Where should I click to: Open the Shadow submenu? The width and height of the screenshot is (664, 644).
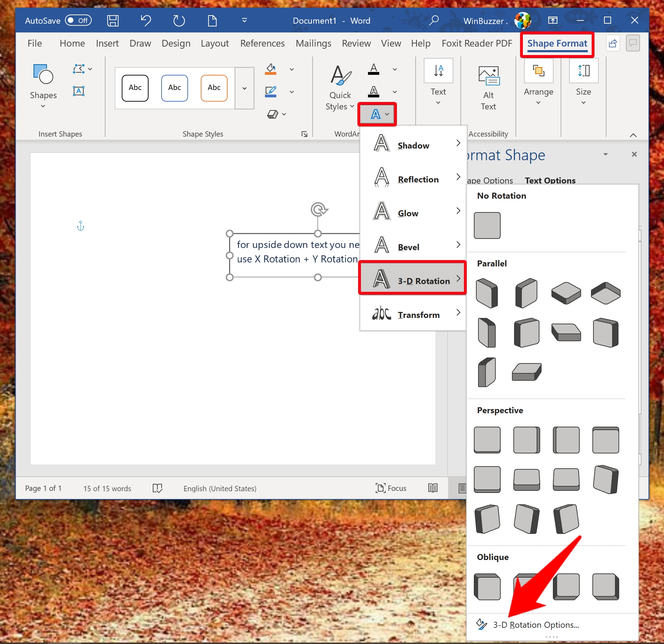coord(413,143)
